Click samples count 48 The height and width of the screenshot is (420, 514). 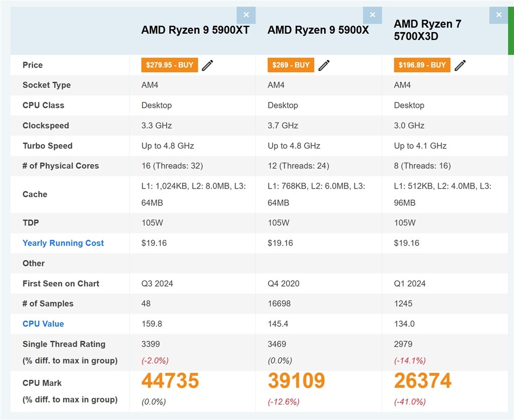(146, 304)
